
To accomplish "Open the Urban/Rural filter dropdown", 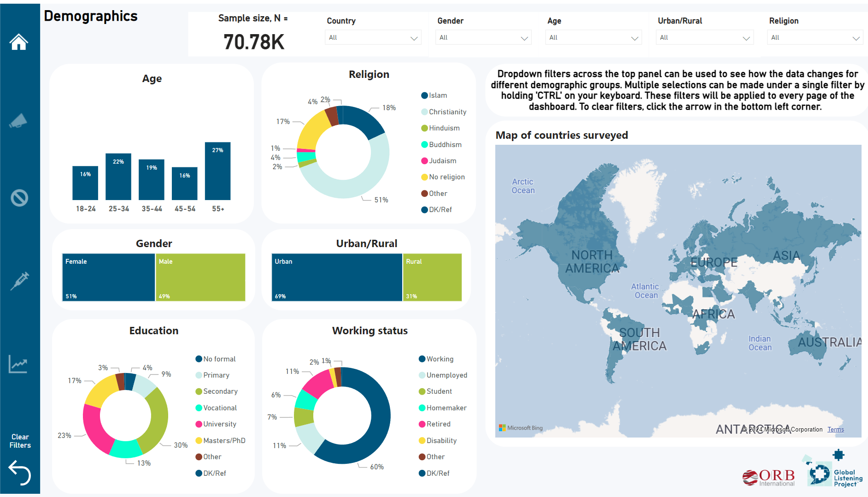I will [x=704, y=38].
